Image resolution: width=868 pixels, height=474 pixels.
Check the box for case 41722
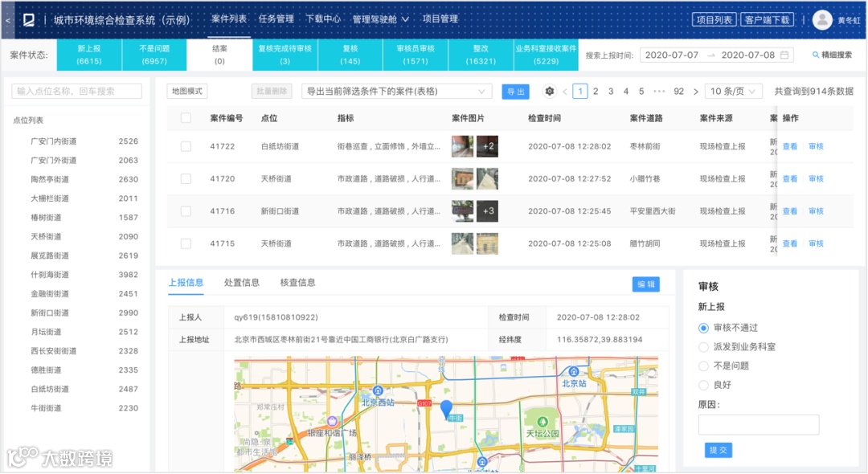[186, 146]
